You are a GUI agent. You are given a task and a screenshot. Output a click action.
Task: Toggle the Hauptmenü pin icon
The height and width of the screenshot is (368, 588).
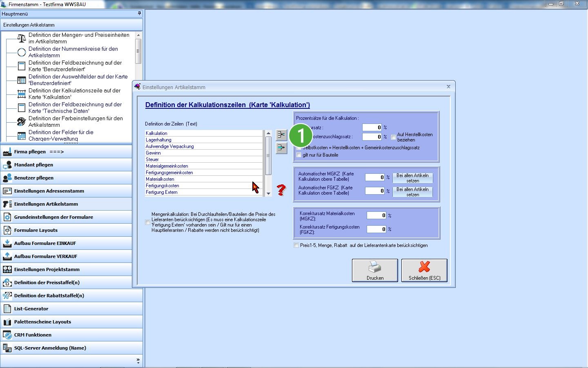(139, 13)
